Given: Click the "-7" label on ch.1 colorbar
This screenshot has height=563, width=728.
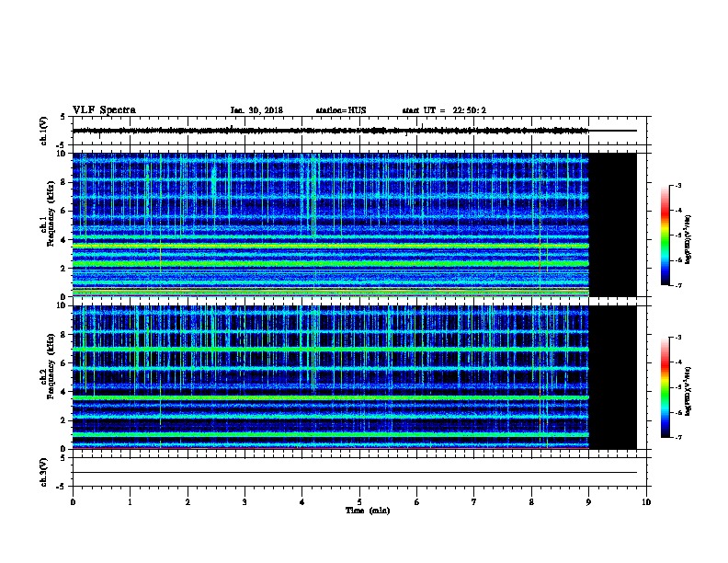Looking at the screenshot, I should (x=677, y=285).
